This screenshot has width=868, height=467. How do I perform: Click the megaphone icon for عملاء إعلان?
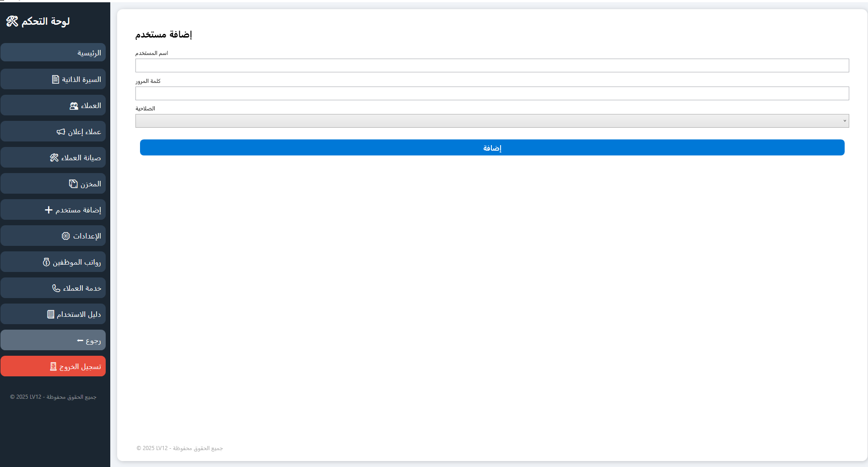61,132
